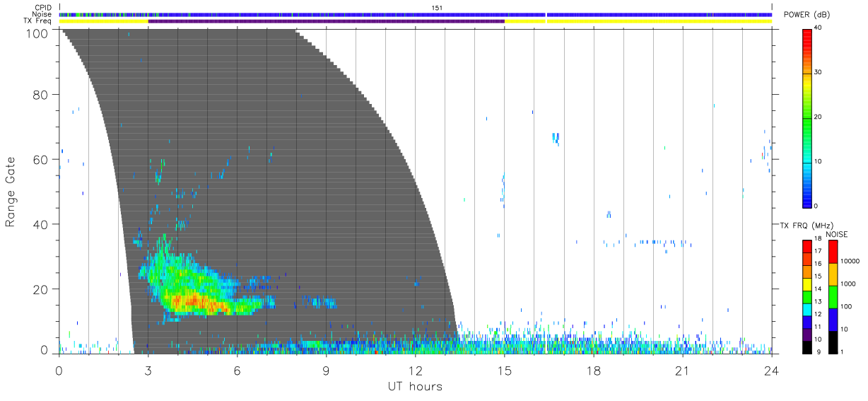868x401 pixels.
Task: Select the orange segment of NOISE colorbar
Action: pos(833,274)
